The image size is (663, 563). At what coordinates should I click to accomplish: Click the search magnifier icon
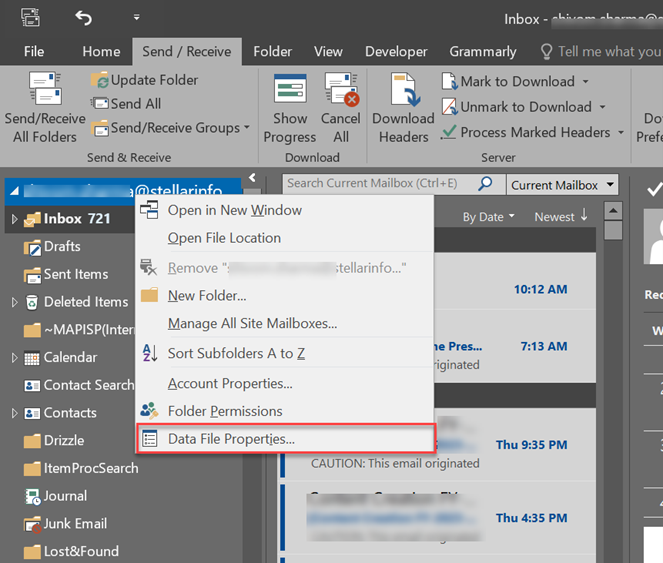click(485, 184)
